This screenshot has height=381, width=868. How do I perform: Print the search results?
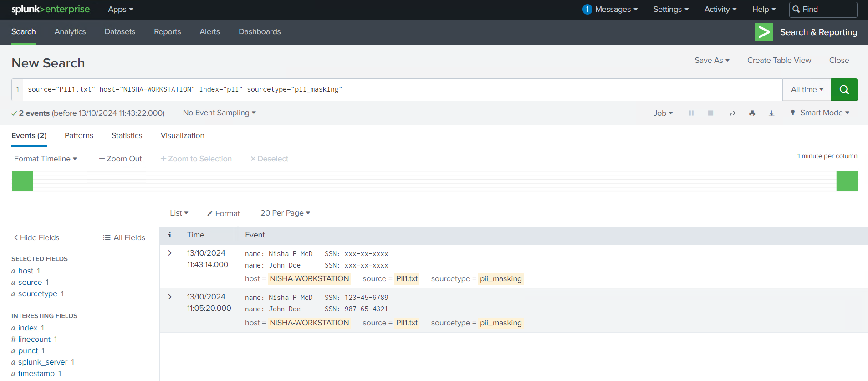[752, 113]
